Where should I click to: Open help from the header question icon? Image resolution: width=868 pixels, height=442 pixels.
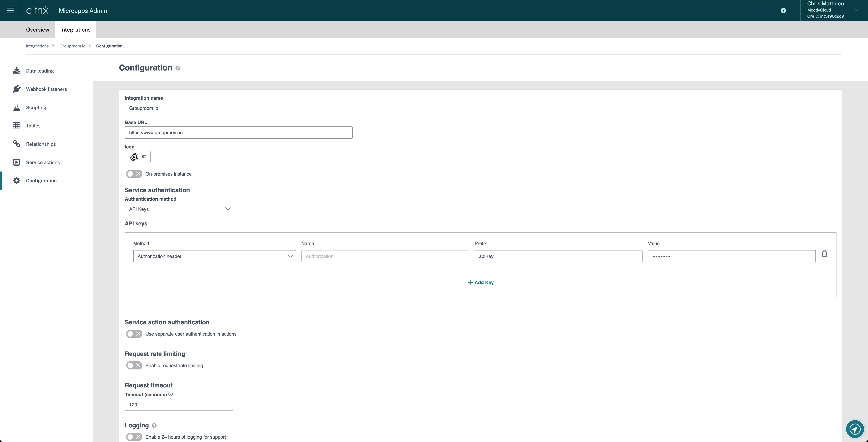(783, 11)
